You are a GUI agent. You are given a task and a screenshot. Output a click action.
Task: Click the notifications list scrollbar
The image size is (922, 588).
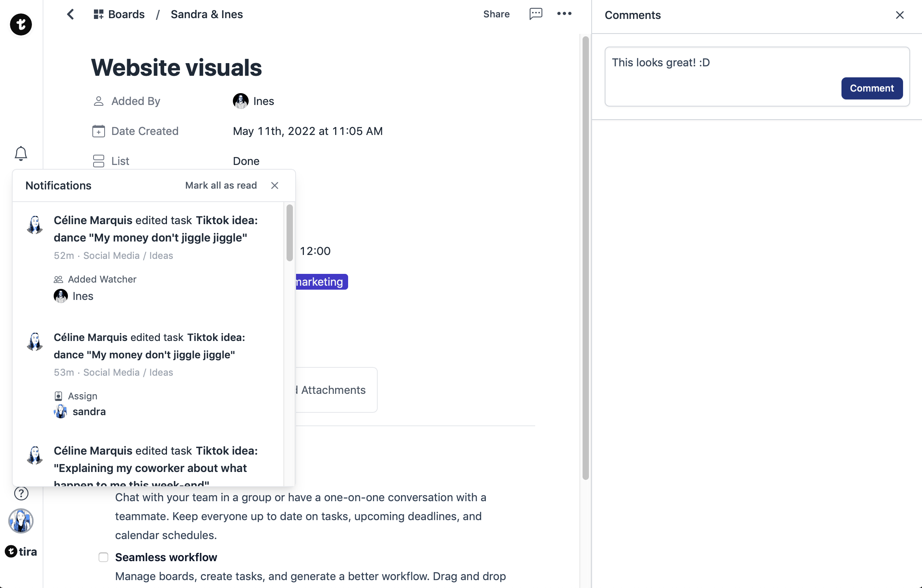(x=289, y=233)
